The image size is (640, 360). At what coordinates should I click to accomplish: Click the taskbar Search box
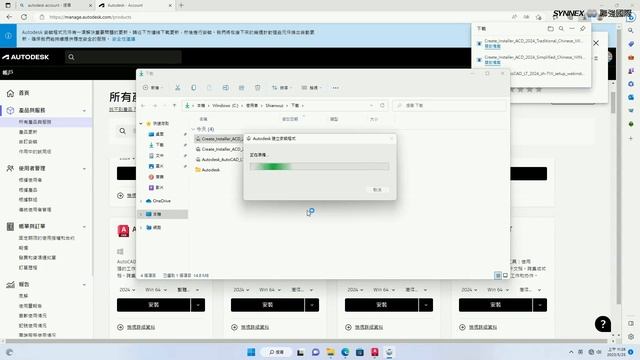pos(277,352)
